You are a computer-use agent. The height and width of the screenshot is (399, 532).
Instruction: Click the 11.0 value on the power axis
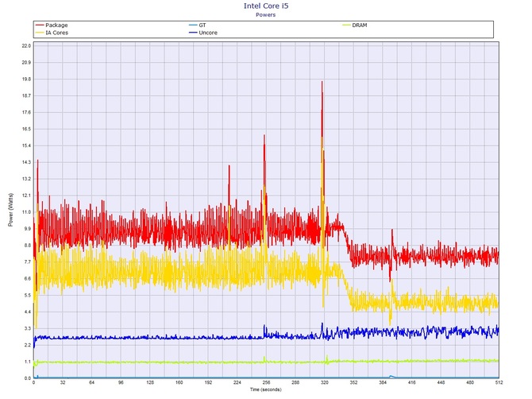coord(26,212)
